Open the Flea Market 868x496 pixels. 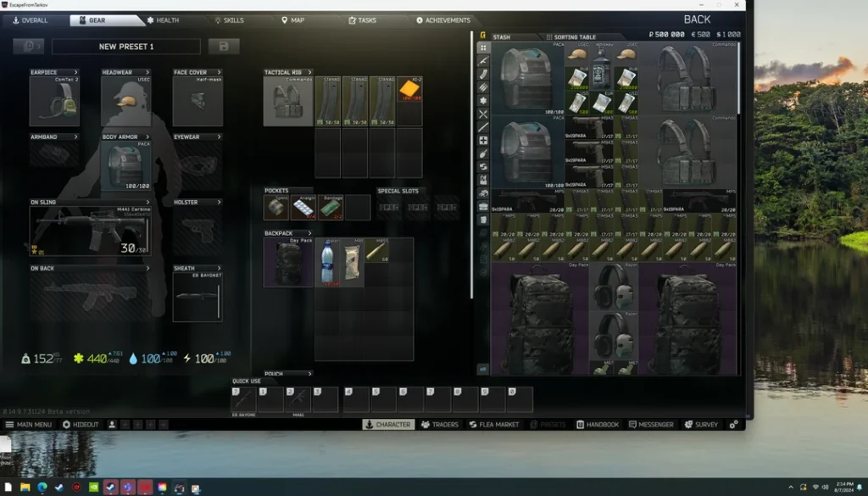tap(494, 425)
